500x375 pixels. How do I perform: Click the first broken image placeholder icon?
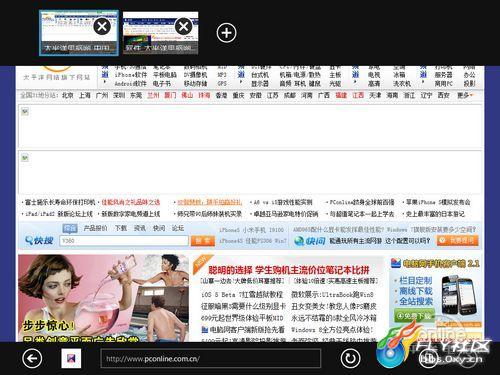(x=25, y=112)
